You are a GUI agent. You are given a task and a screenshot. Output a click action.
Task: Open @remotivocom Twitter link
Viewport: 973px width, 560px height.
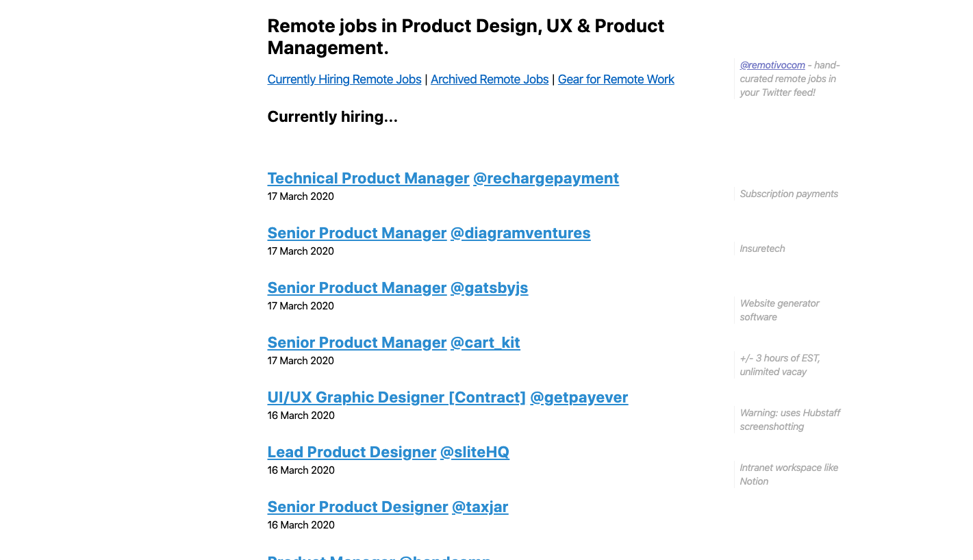pyautogui.click(x=772, y=65)
